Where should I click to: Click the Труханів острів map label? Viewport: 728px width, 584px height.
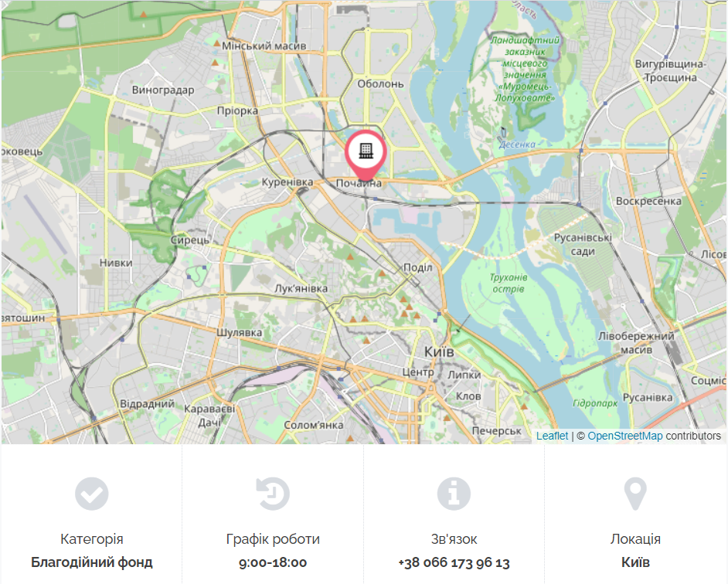tap(509, 284)
